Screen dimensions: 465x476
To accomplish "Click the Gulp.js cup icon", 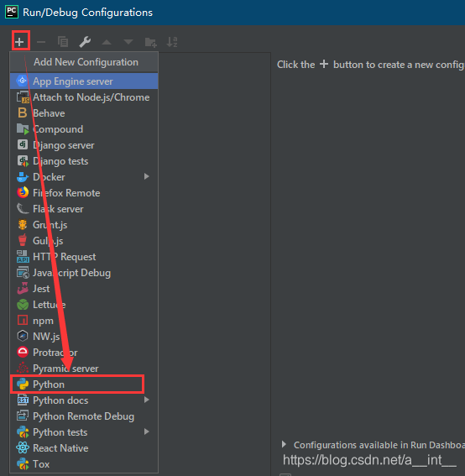I will pyautogui.click(x=23, y=240).
